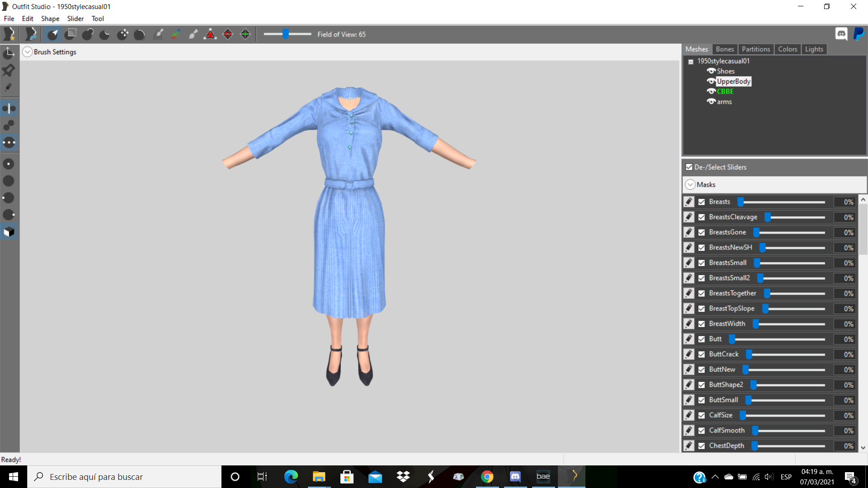The image size is (868, 488).
Task: Switch to the Lights tab
Action: click(x=814, y=49)
